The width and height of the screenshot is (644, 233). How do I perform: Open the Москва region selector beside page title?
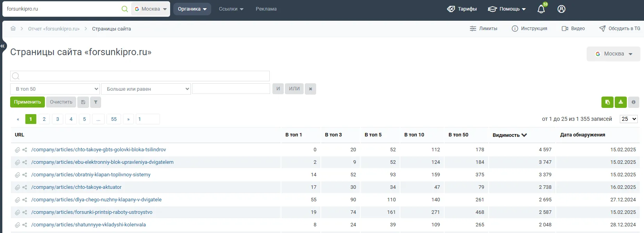coord(613,54)
